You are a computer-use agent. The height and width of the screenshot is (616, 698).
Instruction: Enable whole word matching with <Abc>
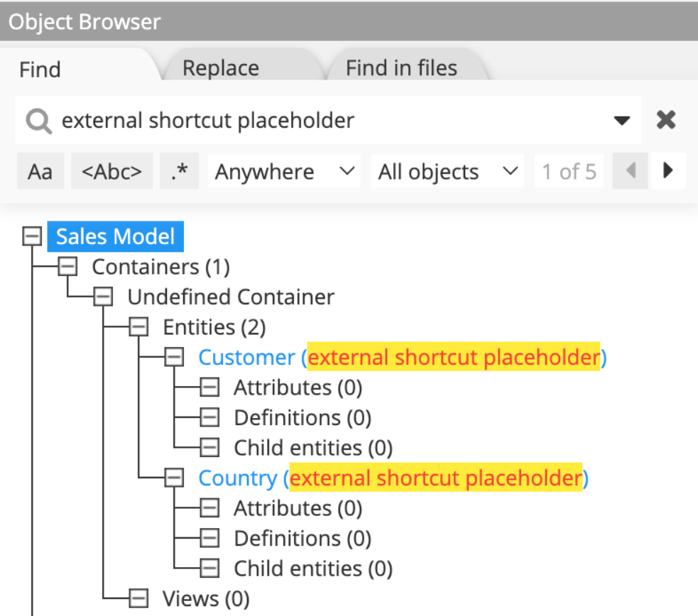click(x=111, y=170)
